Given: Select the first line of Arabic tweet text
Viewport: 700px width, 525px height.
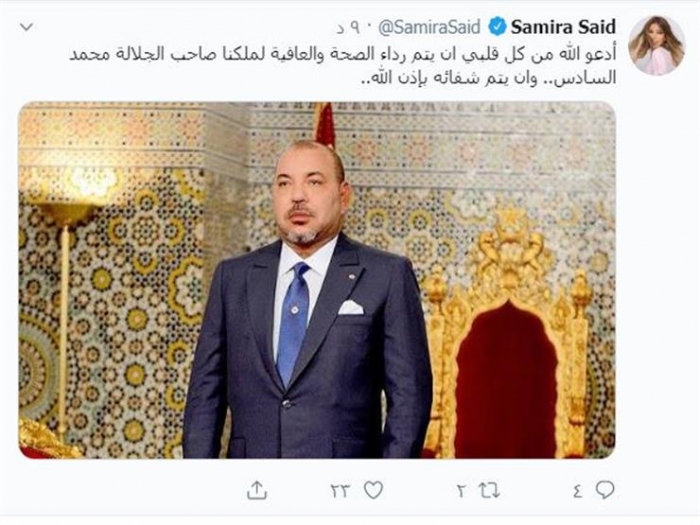Looking at the screenshot, I should point(342,54).
